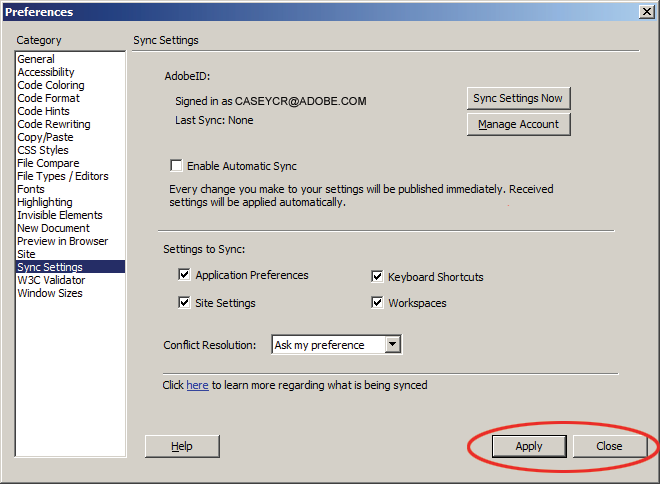Viewport: 660px width, 484px height.
Task: Choose CSS Styles category
Action: click(43, 150)
